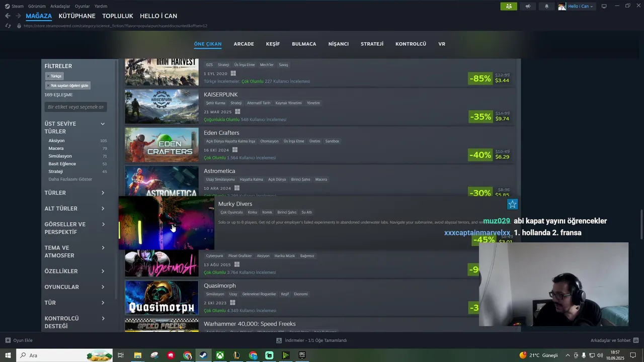Click the page vertical scrollbar
Screen dimensions: 644x362
[640, 225]
